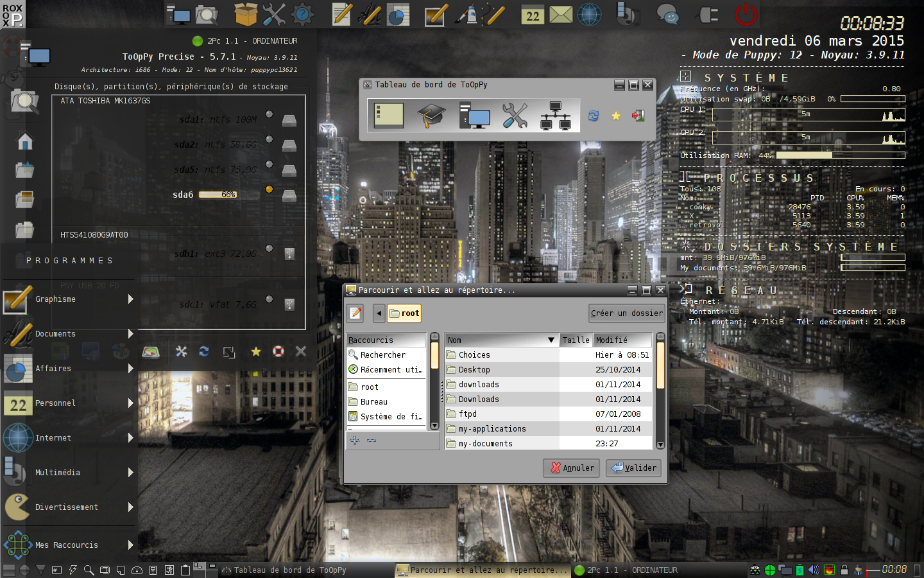
Task: Open the calendar icon showing 22 in the top panel
Action: (x=533, y=15)
